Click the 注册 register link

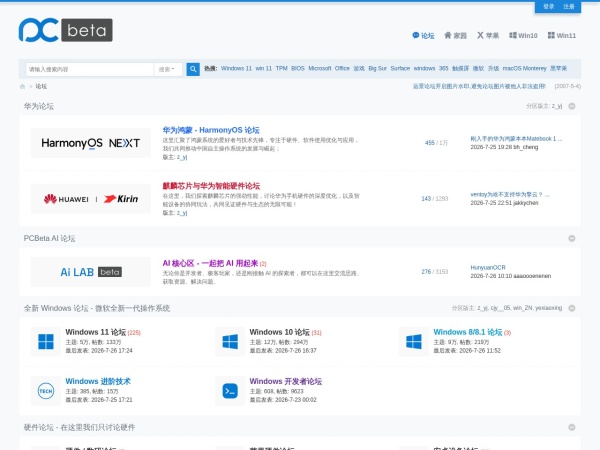tap(569, 7)
